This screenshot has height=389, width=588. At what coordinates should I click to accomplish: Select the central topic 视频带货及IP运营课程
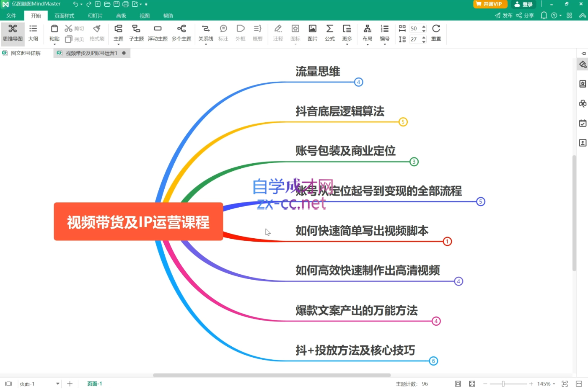pos(138,222)
